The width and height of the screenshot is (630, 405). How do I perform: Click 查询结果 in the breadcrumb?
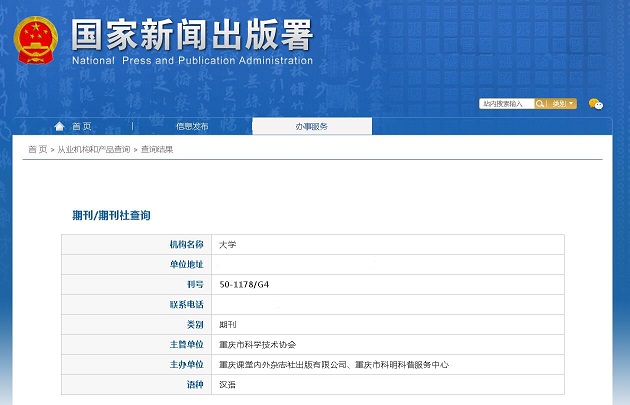point(156,149)
